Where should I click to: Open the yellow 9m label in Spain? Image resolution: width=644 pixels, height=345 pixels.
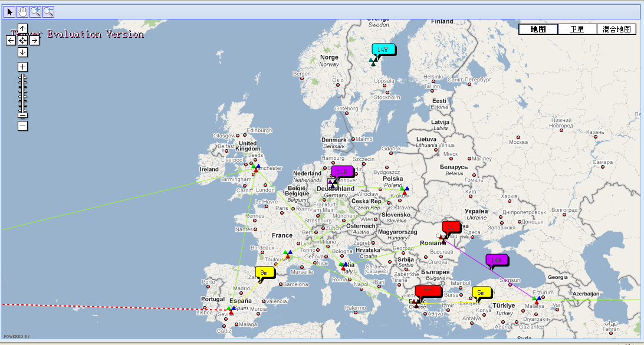coord(264,272)
